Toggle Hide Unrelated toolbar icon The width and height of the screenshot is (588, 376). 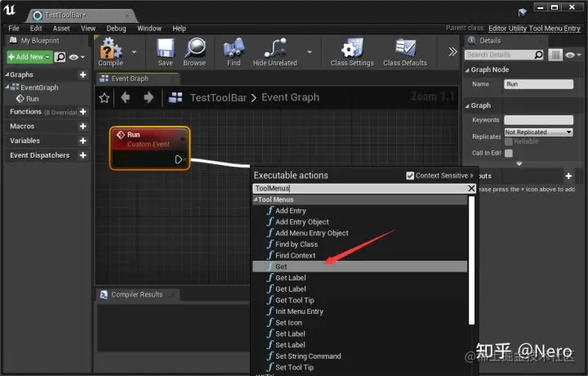click(275, 51)
